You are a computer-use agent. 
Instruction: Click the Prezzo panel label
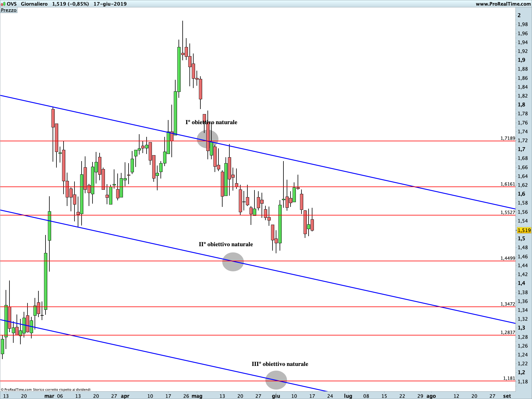pyautogui.click(x=9, y=10)
